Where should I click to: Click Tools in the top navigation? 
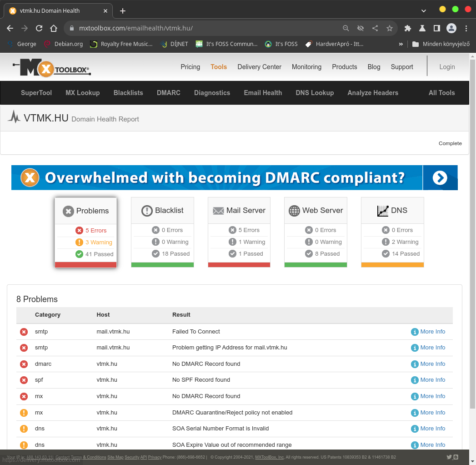(x=219, y=67)
